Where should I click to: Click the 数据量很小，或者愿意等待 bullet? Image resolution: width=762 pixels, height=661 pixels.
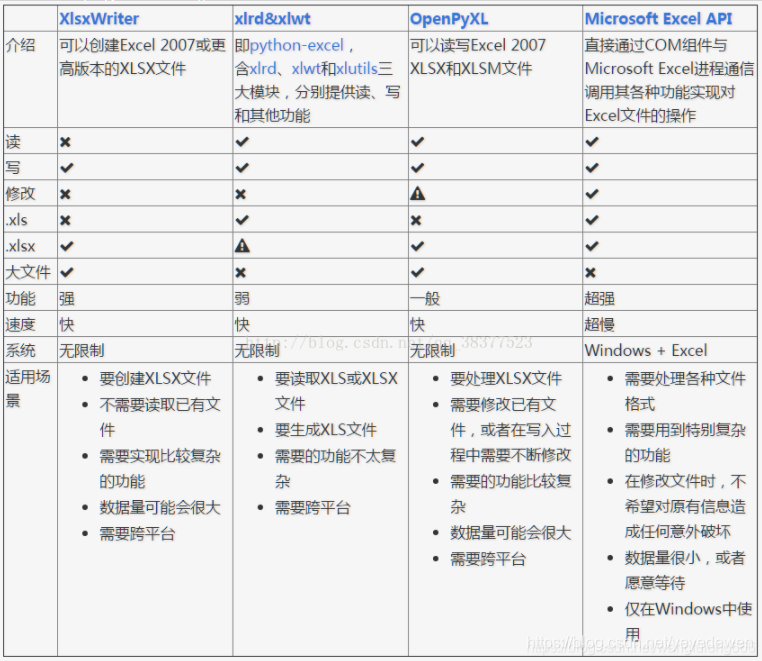[x=685, y=570]
